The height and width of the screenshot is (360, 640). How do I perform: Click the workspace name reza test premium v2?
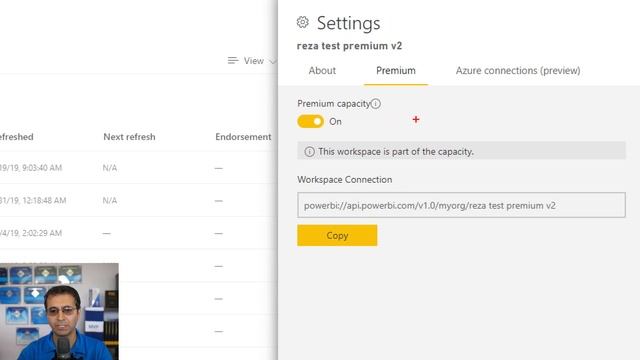[349, 46]
